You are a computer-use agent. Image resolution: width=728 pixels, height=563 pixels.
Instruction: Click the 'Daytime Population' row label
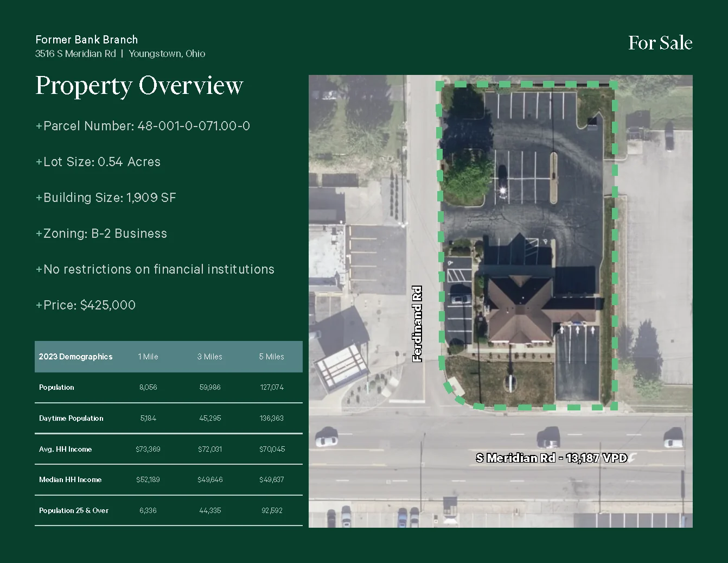click(71, 419)
